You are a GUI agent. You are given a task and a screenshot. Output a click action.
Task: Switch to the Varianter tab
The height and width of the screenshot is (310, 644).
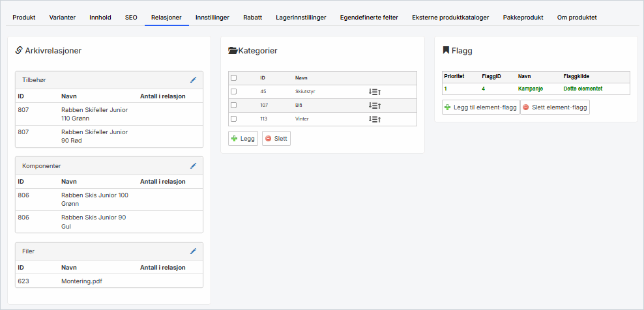[62, 18]
